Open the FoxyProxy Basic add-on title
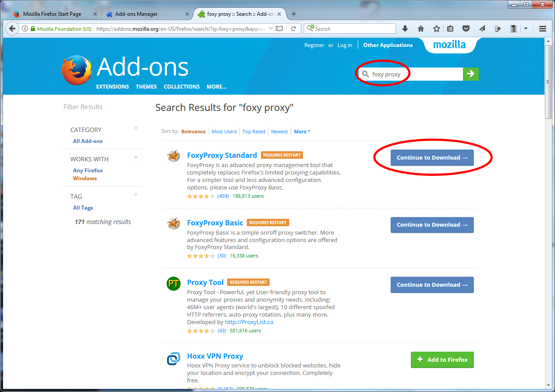Image resolution: width=555 pixels, height=392 pixels. [x=215, y=223]
